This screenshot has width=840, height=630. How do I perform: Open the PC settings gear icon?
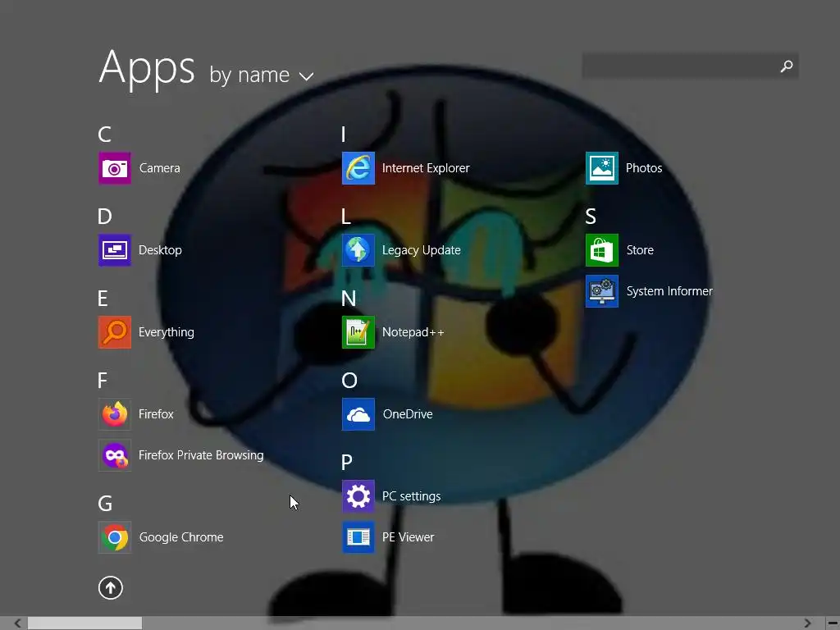pyautogui.click(x=358, y=496)
